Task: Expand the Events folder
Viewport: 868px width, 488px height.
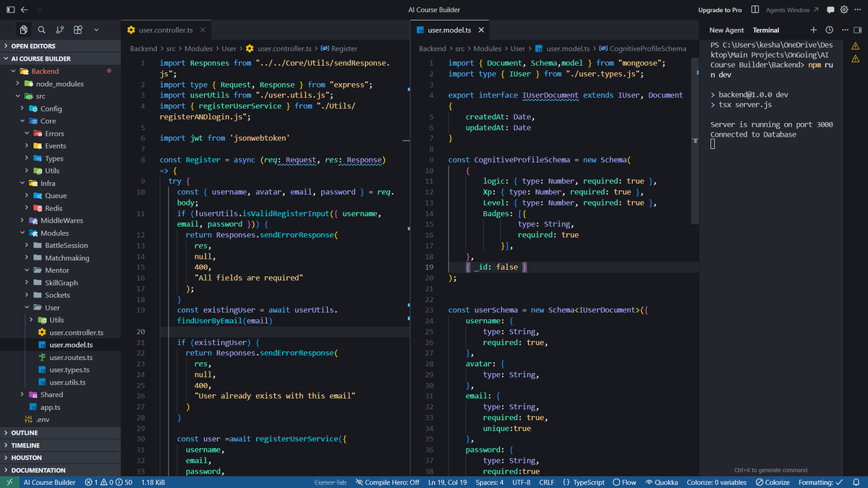Action: [60, 146]
